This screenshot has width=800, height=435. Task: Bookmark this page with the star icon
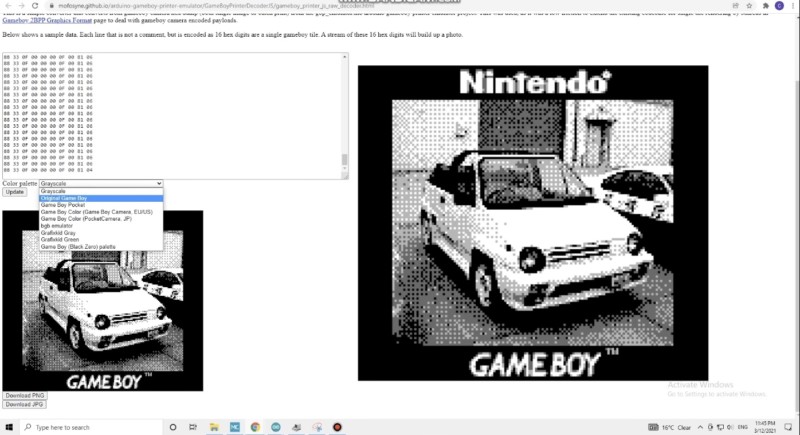point(749,6)
